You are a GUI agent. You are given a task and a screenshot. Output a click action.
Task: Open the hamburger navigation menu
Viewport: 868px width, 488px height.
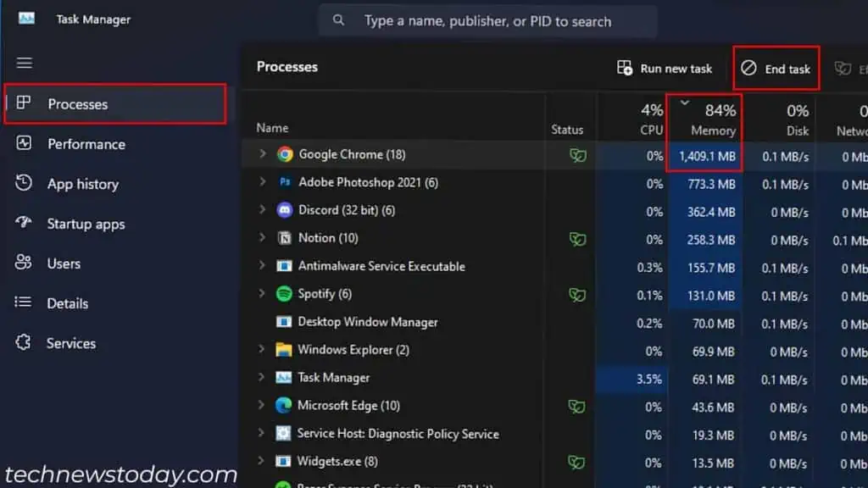point(24,63)
